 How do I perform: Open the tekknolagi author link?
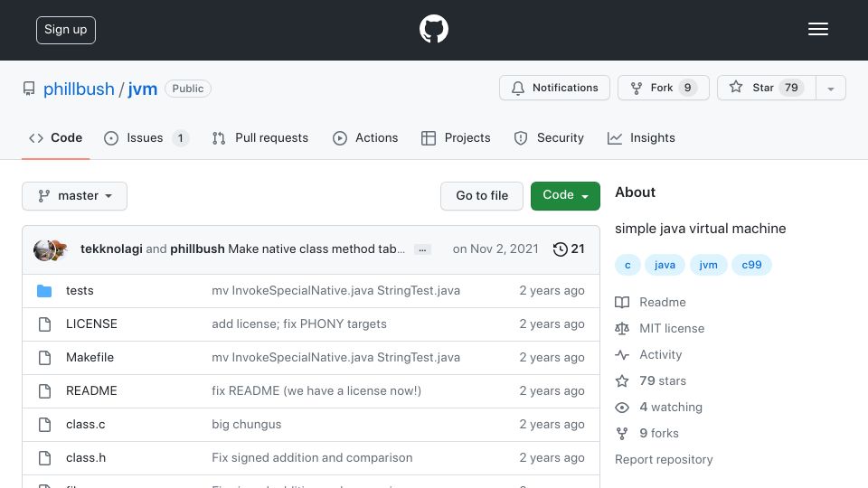click(x=111, y=249)
